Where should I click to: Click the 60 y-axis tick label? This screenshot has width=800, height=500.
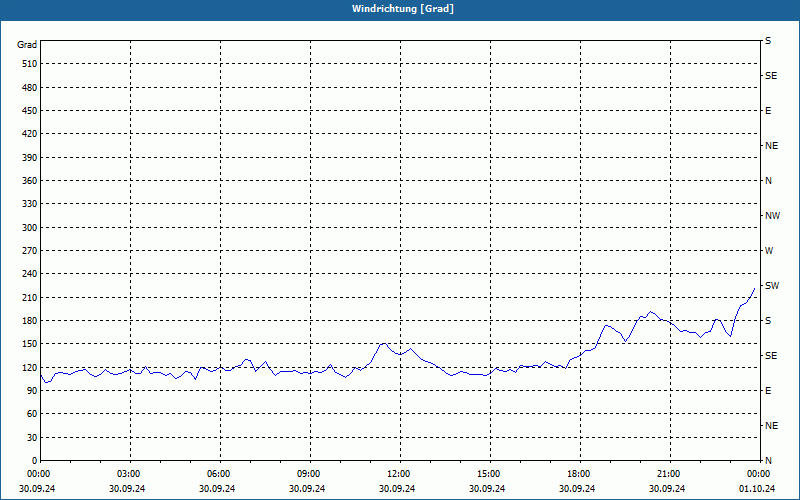(x=32, y=414)
